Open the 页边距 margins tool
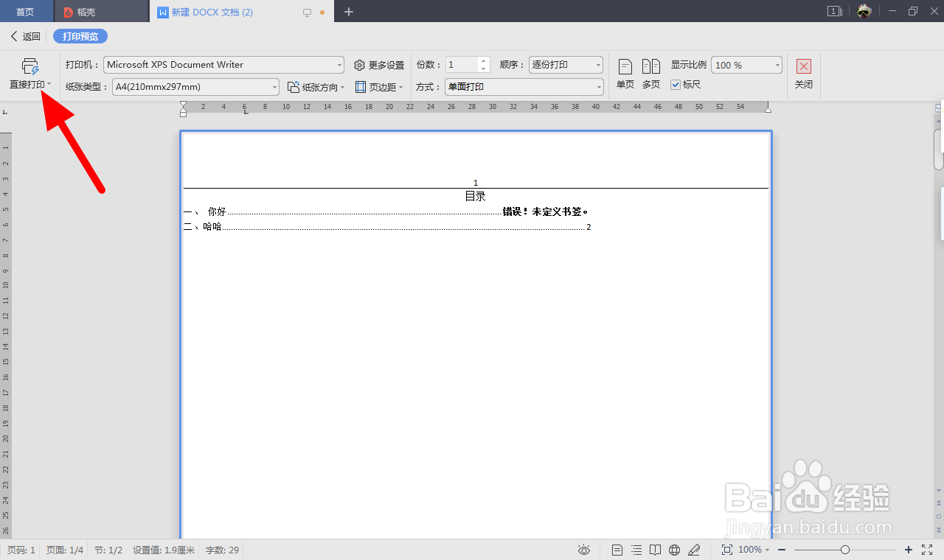 (379, 86)
